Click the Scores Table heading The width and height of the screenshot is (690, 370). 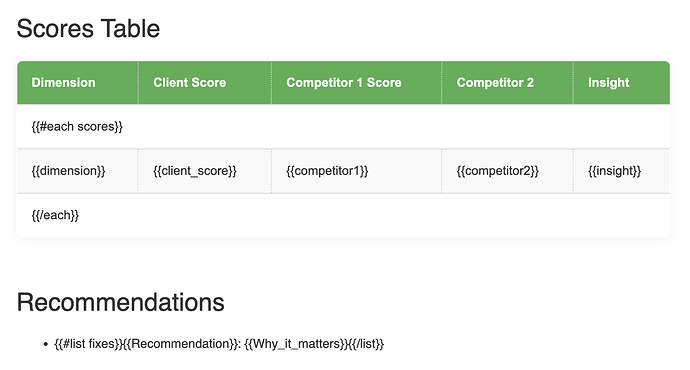pyautogui.click(x=88, y=29)
